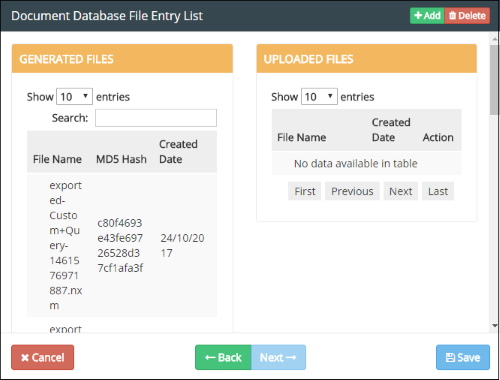Select MD5 hash c80f4693e43fe697 cell

pos(121,245)
